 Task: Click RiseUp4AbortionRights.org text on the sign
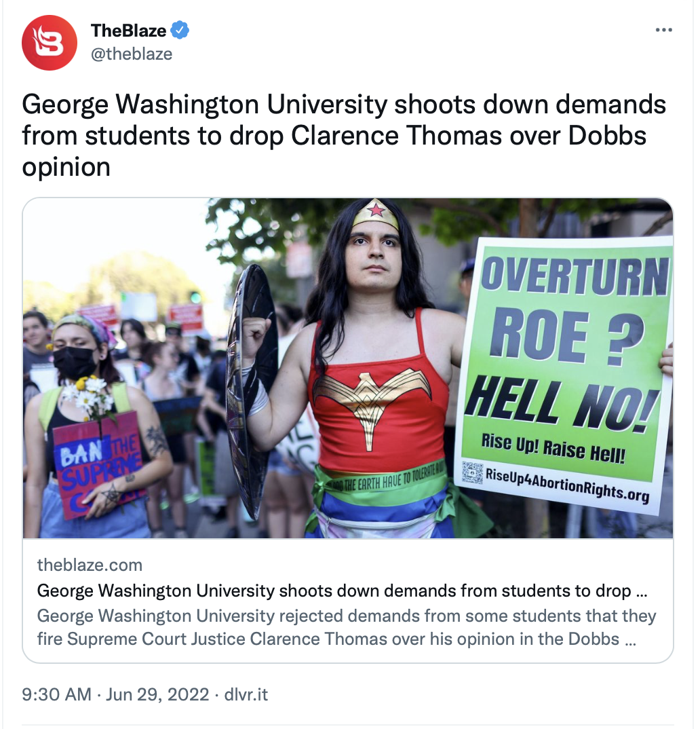pos(567,485)
